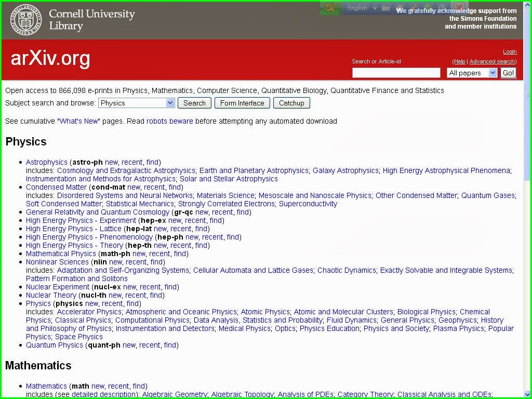532x399 pixels.
Task: Open Advanced search link
Action: pyautogui.click(x=492, y=61)
